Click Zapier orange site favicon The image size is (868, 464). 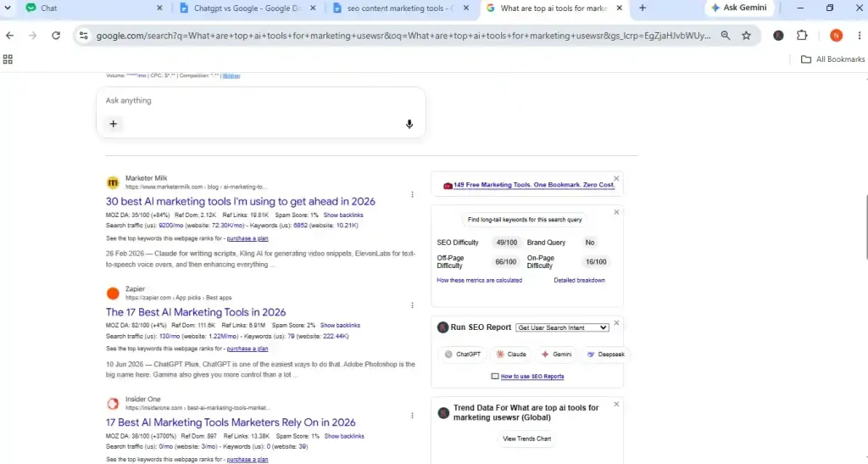pos(113,293)
